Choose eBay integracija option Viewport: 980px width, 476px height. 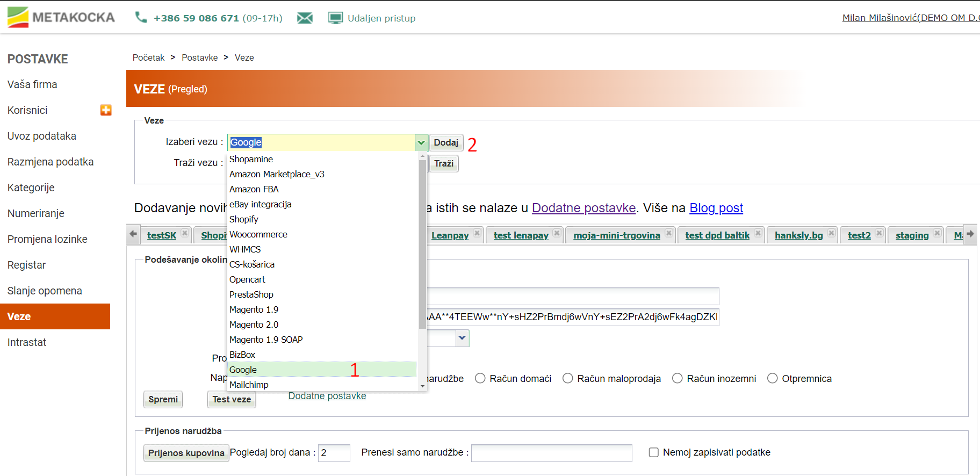[322, 204]
